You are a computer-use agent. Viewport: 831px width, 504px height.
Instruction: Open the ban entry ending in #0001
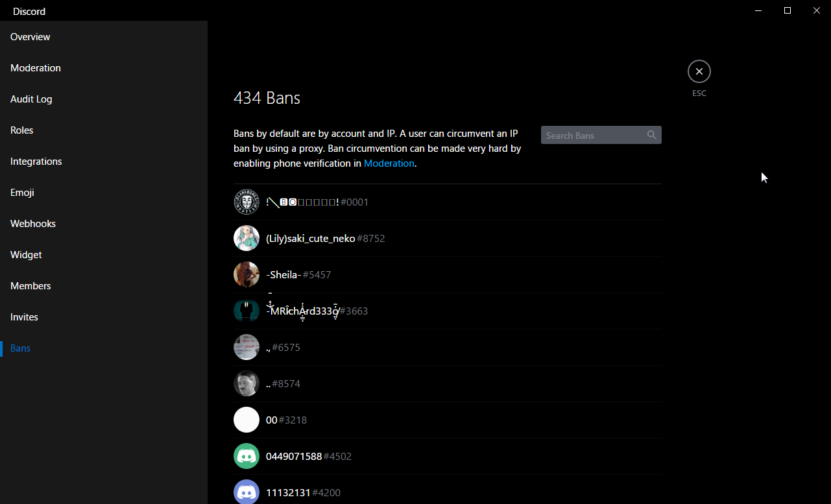[x=448, y=202]
